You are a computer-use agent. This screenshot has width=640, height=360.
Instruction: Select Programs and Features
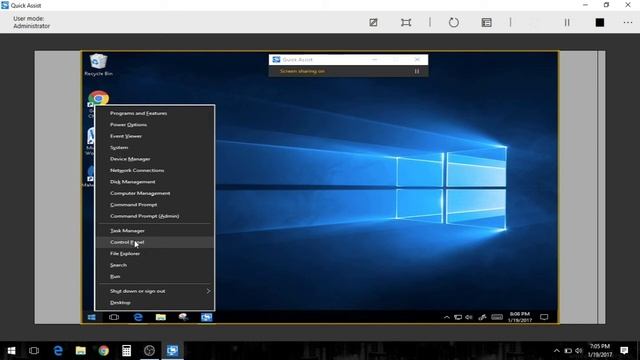[155, 113]
